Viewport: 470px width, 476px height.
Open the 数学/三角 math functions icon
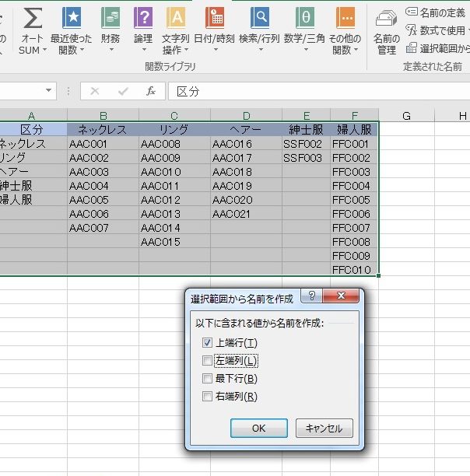[x=304, y=18]
